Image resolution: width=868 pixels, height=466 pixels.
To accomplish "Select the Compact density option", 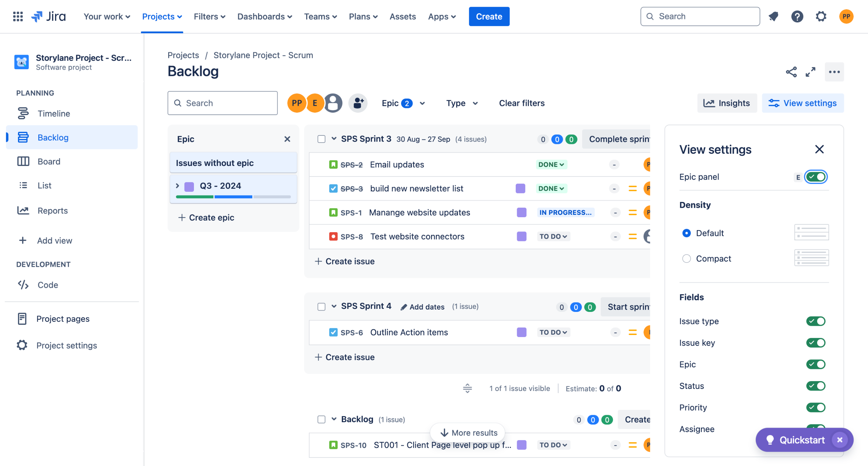I will 687,259.
